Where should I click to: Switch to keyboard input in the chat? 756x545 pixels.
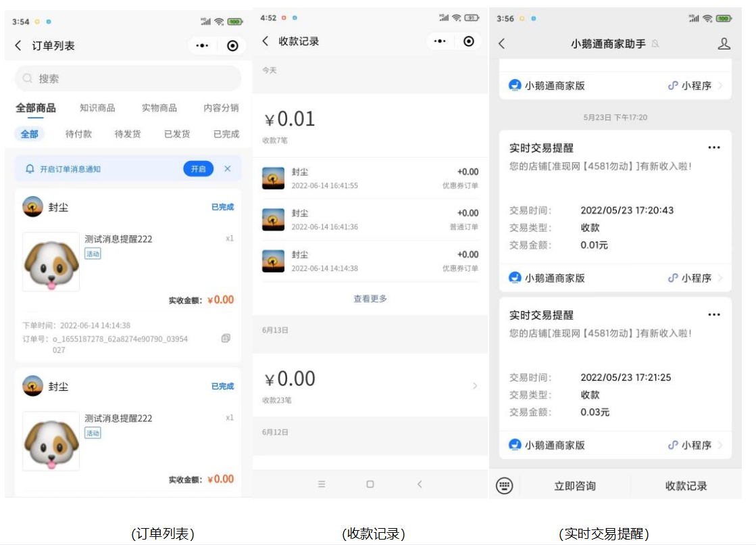click(504, 485)
